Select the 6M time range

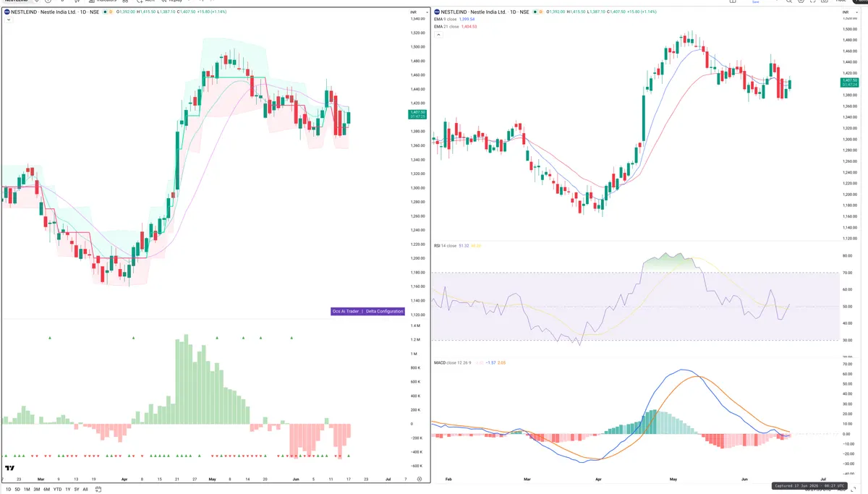pos(46,490)
